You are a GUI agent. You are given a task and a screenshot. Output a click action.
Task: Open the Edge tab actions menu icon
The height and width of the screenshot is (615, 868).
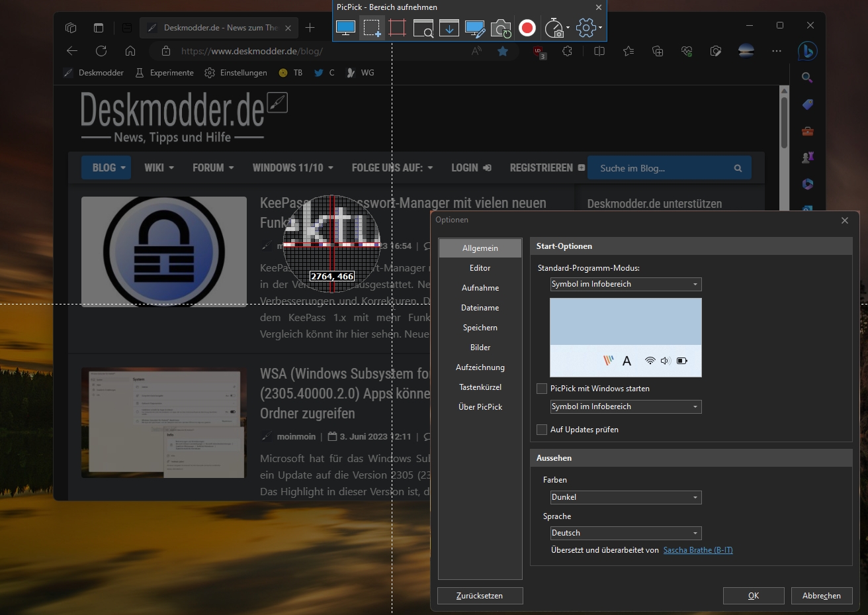point(99,28)
